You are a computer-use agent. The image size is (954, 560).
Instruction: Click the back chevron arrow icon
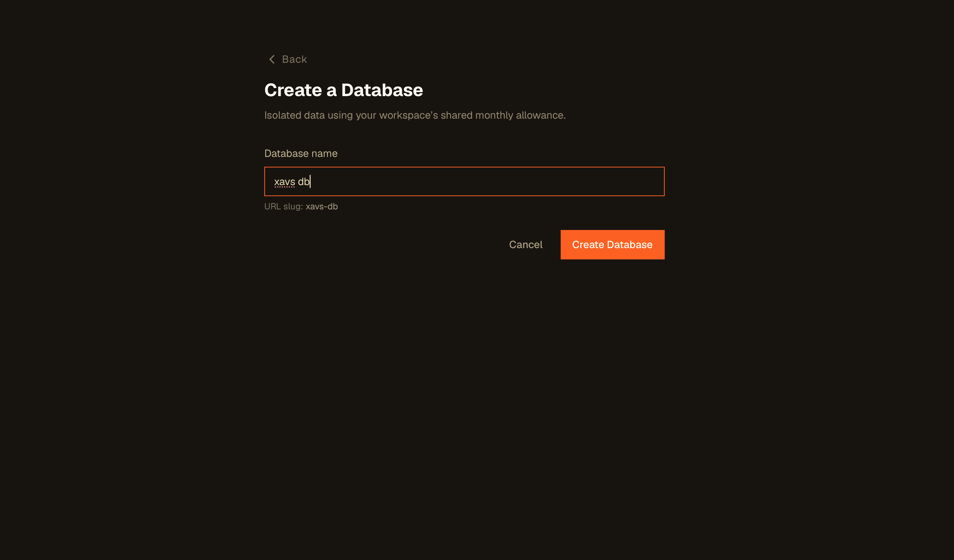tap(272, 59)
